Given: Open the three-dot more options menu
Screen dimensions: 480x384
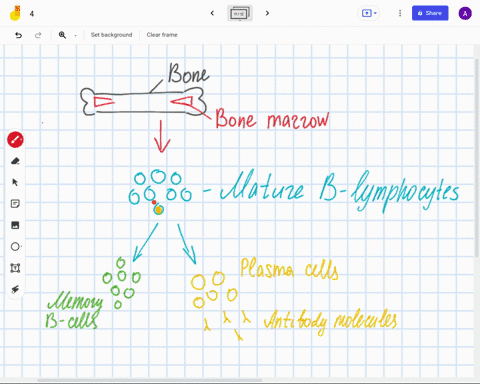Looking at the screenshot, I should (400, 13).
